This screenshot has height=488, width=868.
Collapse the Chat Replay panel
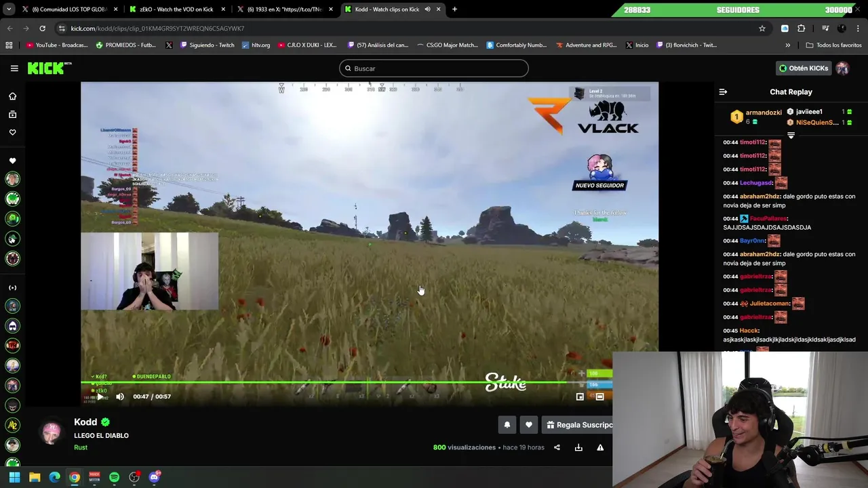coord(723,91)
